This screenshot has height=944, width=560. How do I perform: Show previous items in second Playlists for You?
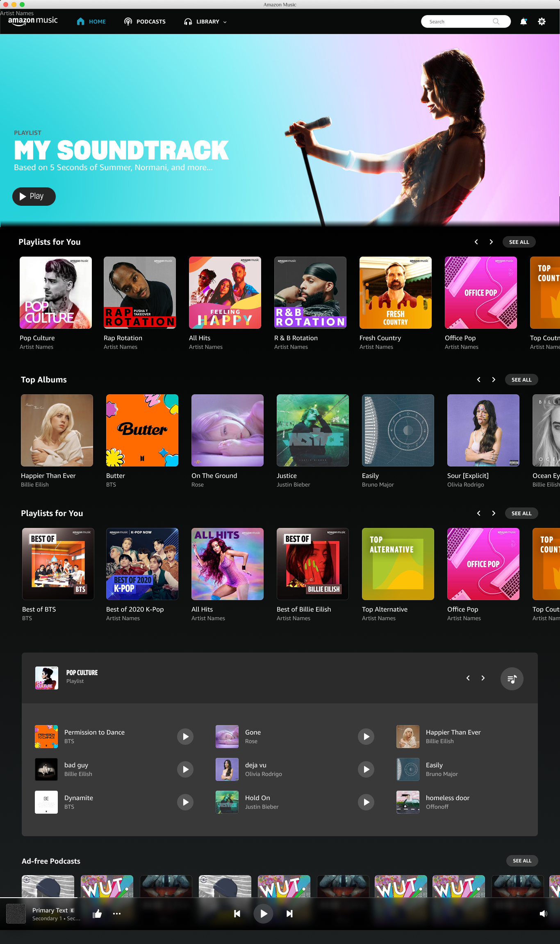(x=478, y=513)
